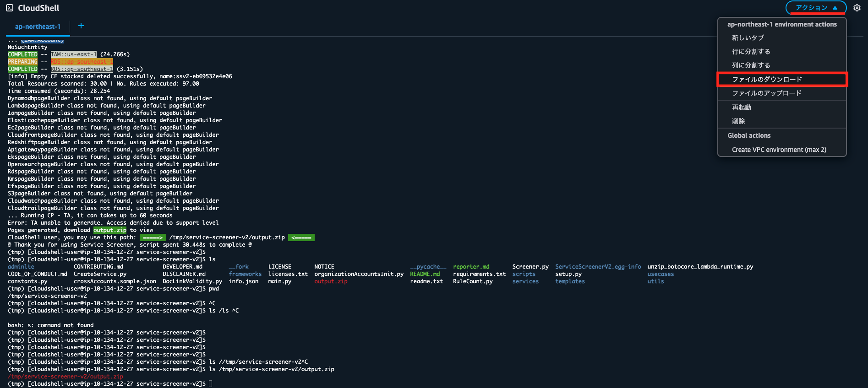Screen dimensions: 868x388
Task: Click the DocLinkValidity.py file name
Action: (192, 281)
